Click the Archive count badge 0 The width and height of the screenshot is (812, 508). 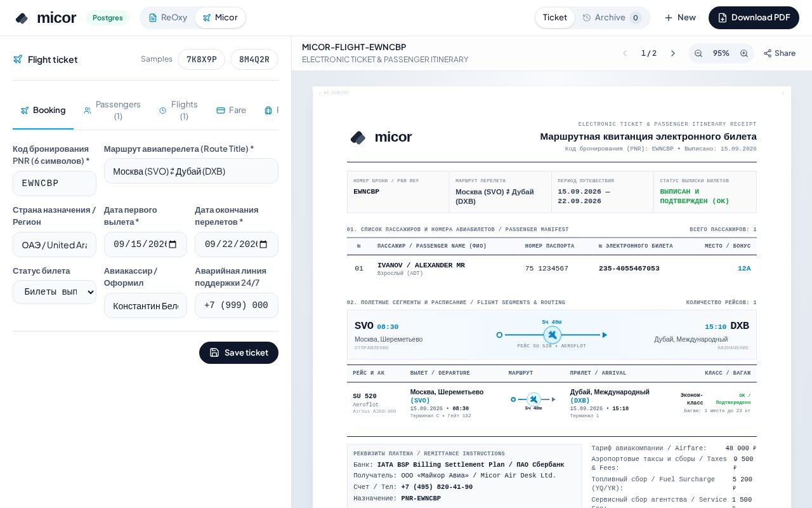click(636, 18)
